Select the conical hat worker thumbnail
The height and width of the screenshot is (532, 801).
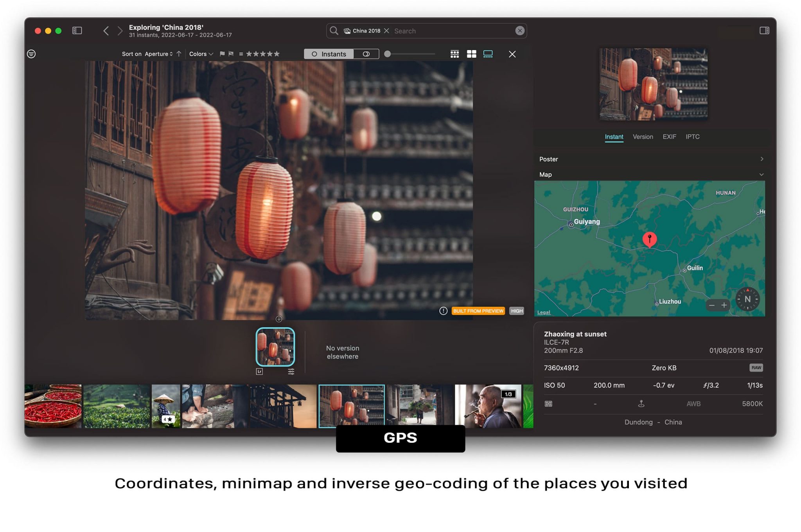coord(166,406)
